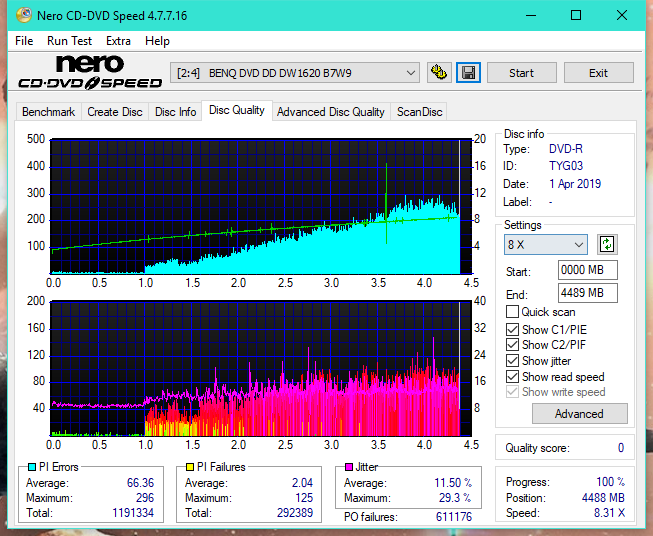The width and height of the screenshot is (653, 536).
Task: Switch to the Advanced Disc Quality tab
Action: click(331, 112)
